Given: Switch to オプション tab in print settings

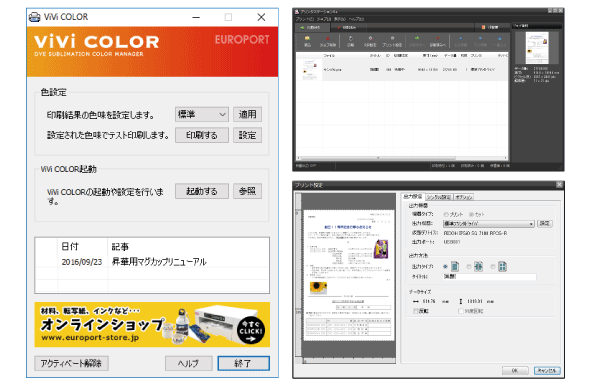Looking at the screenshot, I should [x=464, y=197].
